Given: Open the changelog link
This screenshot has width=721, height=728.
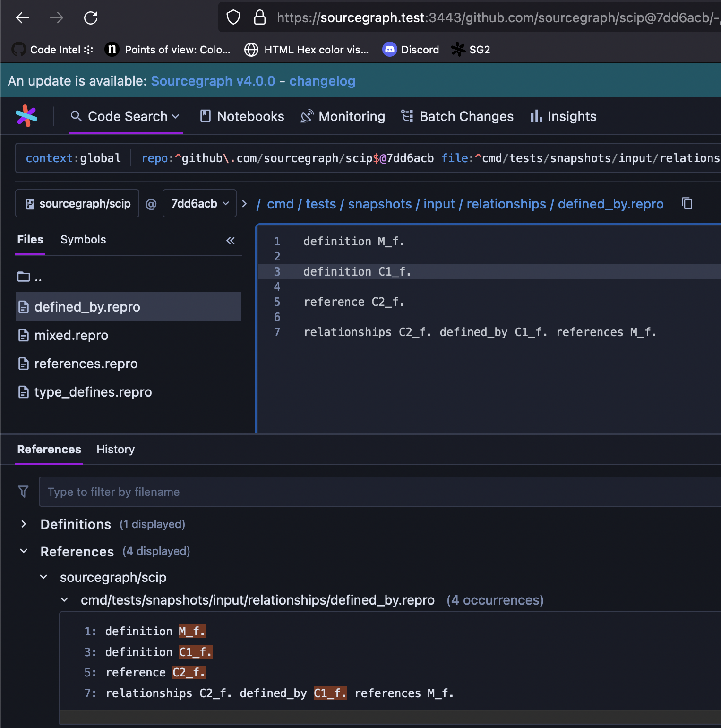Looking at the screenshot, I should (x=322, y=81).
